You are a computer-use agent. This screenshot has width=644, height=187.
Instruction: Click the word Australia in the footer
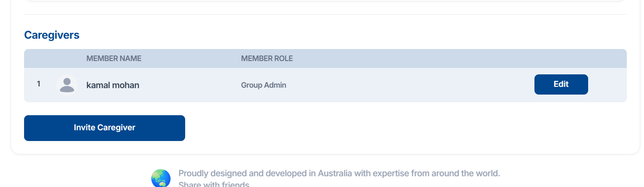coord(335,174)
